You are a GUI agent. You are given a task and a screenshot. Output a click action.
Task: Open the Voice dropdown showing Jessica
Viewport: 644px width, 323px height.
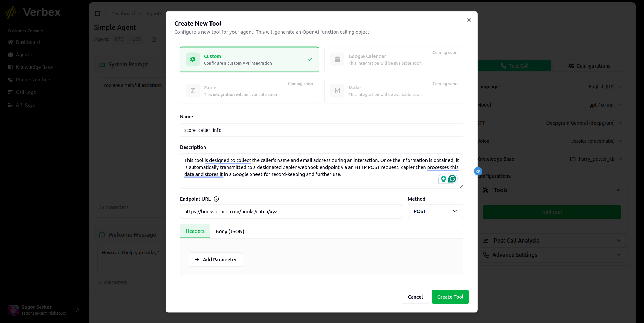(597, 141)
